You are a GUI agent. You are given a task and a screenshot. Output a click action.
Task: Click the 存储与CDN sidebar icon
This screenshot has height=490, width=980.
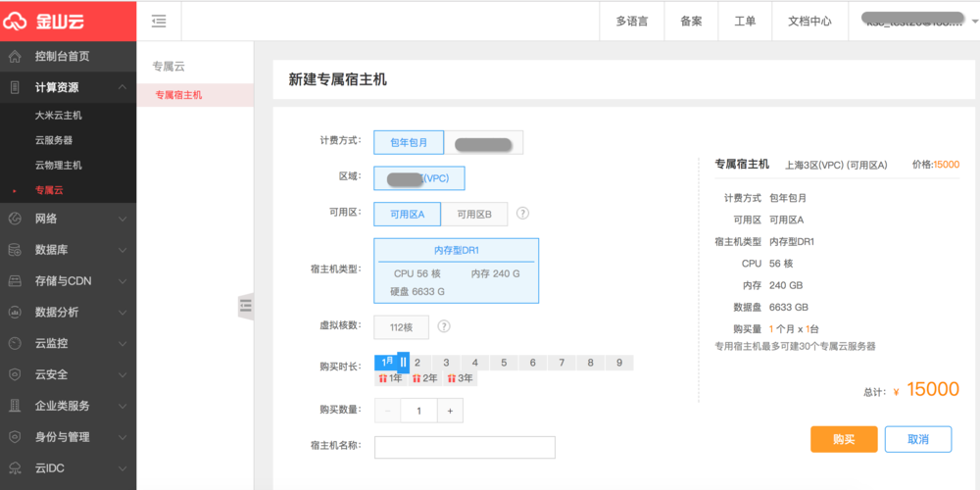15,281
